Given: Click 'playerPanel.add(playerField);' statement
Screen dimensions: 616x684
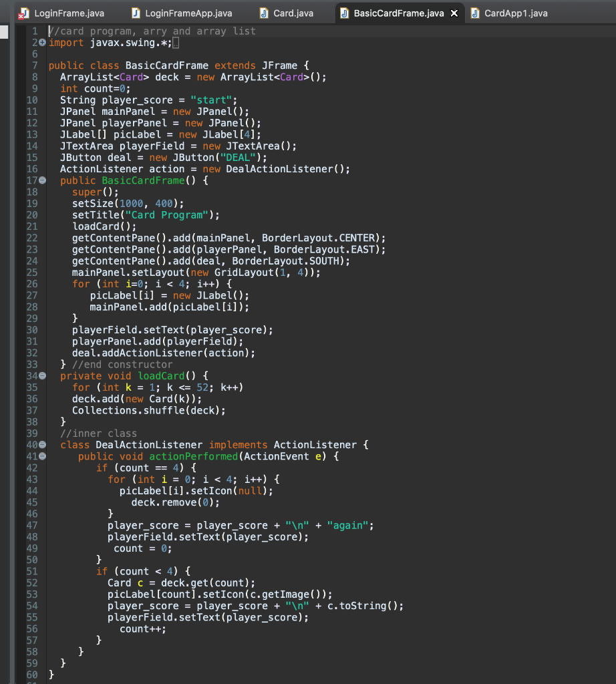Looking at the screenshot, I should click(158, 341).
